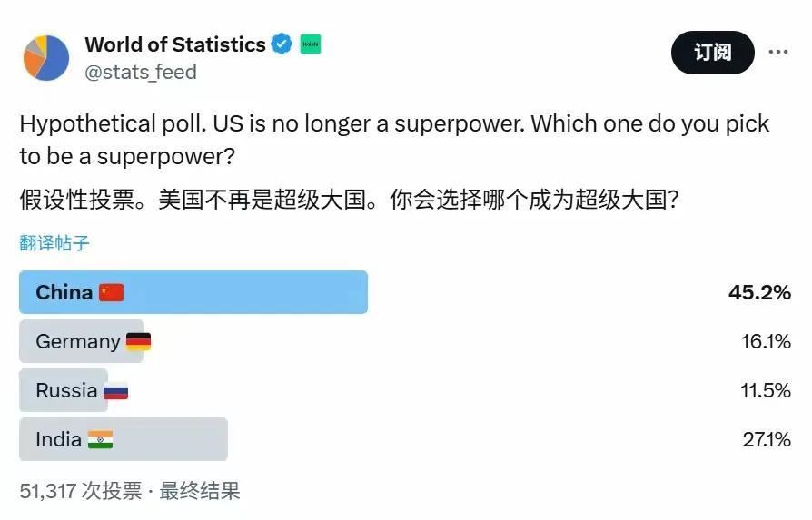Click the World of Statistics pie-chart avatar
This screenshot has width=812, height=520.
click(x=46, y=58)
